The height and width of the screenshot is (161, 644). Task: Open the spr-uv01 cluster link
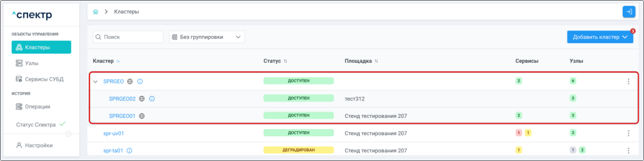pos(114,134)
